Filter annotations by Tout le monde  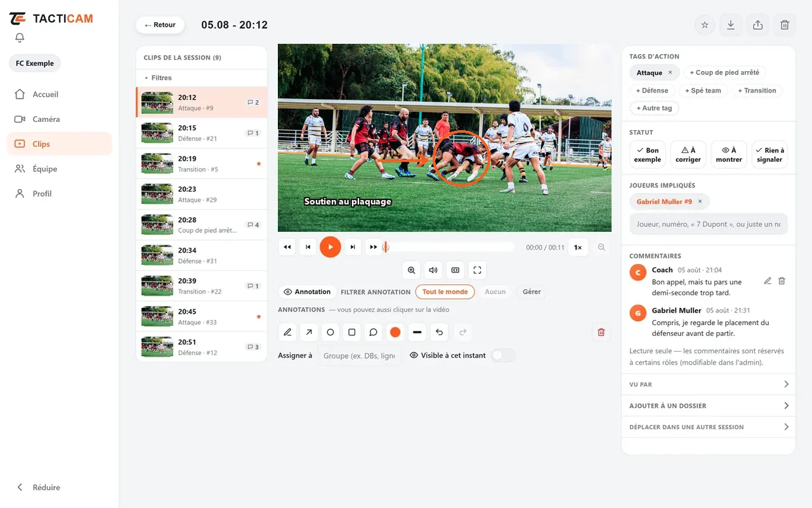pos(445,292)
